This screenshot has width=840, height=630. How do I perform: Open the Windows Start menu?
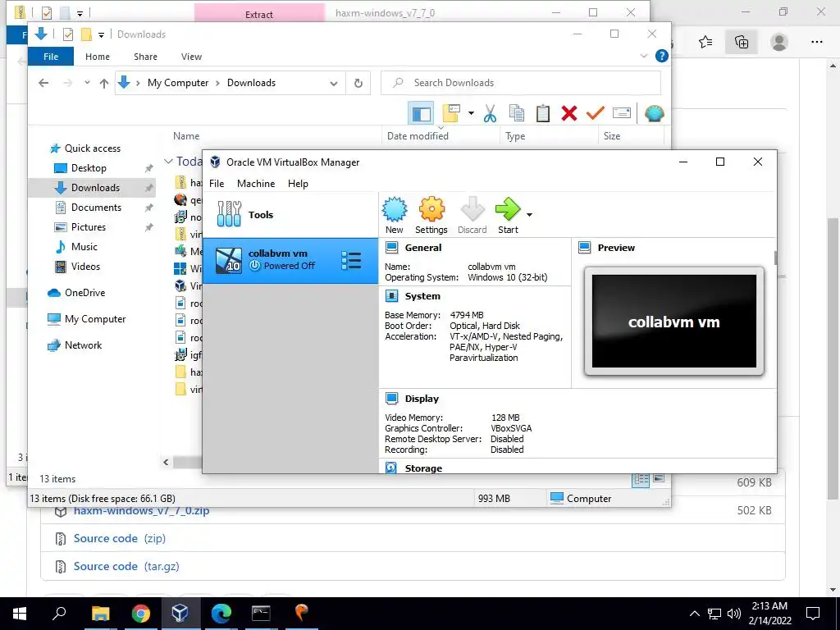20,614
